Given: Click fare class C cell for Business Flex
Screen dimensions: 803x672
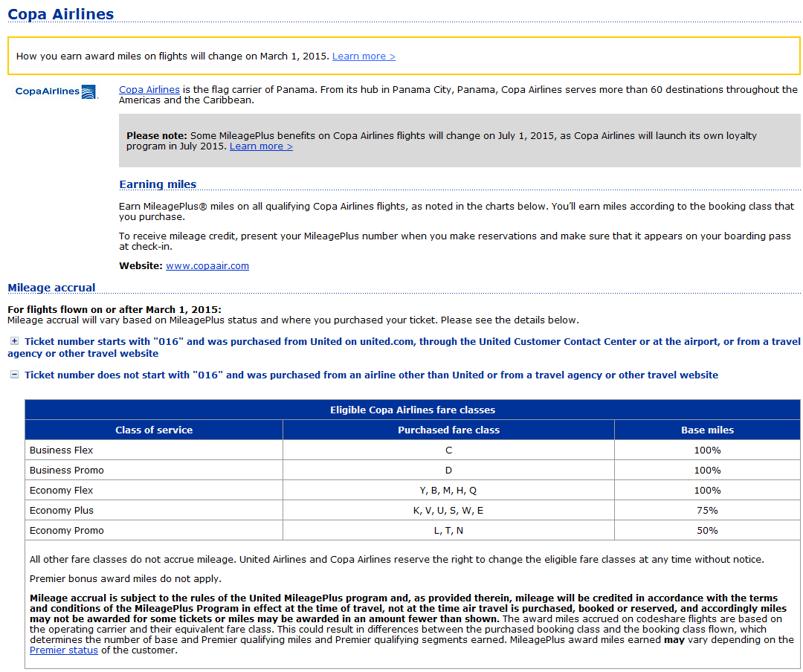Looking at the screenshot, I should click(448, 450).
